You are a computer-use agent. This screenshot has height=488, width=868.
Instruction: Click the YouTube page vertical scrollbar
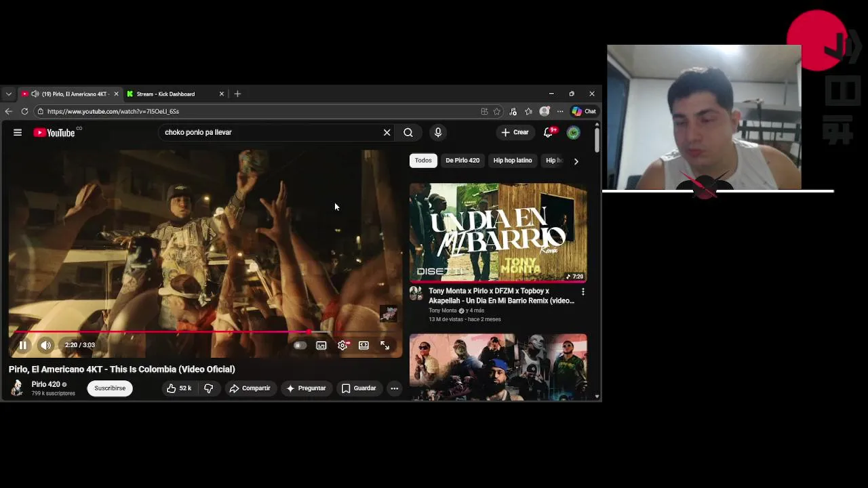597,139
